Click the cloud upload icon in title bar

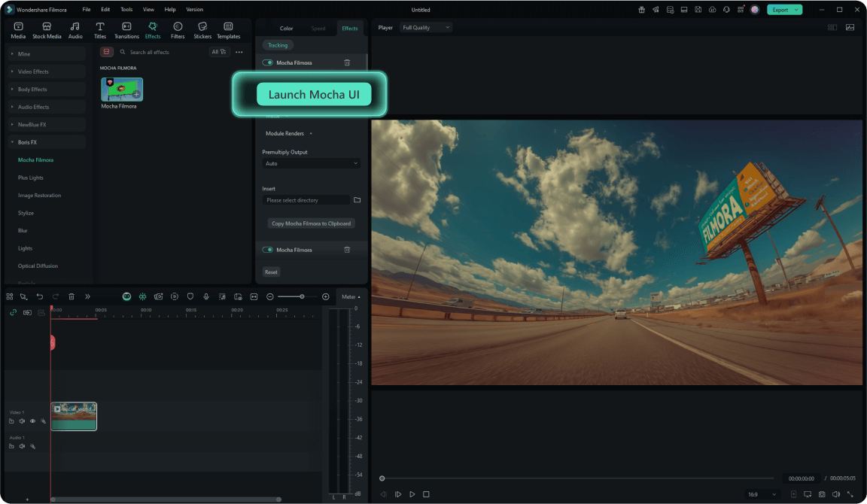point(712,9)
